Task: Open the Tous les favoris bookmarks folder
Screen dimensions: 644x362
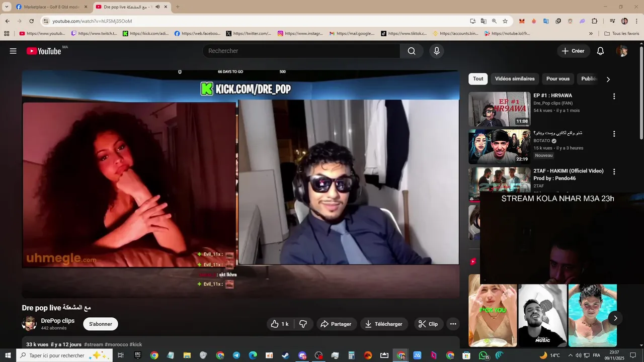Action: pyautogui.click(x=622, y=34)
